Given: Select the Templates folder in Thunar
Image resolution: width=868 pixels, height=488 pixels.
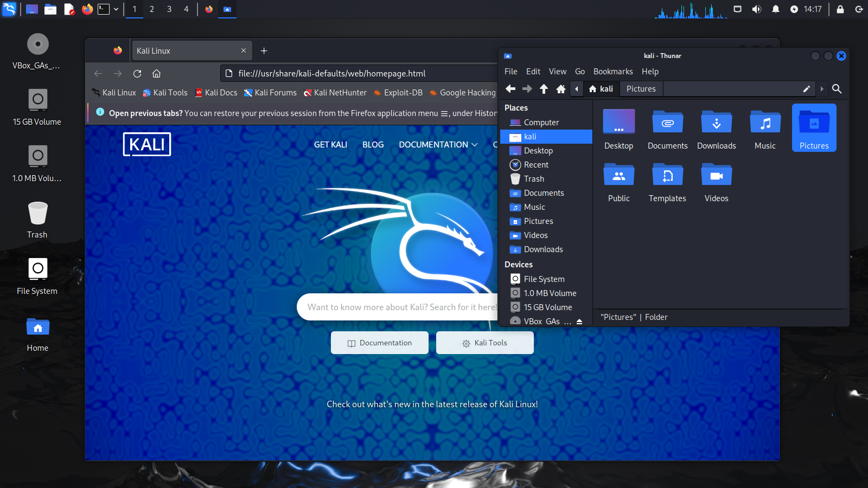Looking at the screenshot, I should coord(668,182).
